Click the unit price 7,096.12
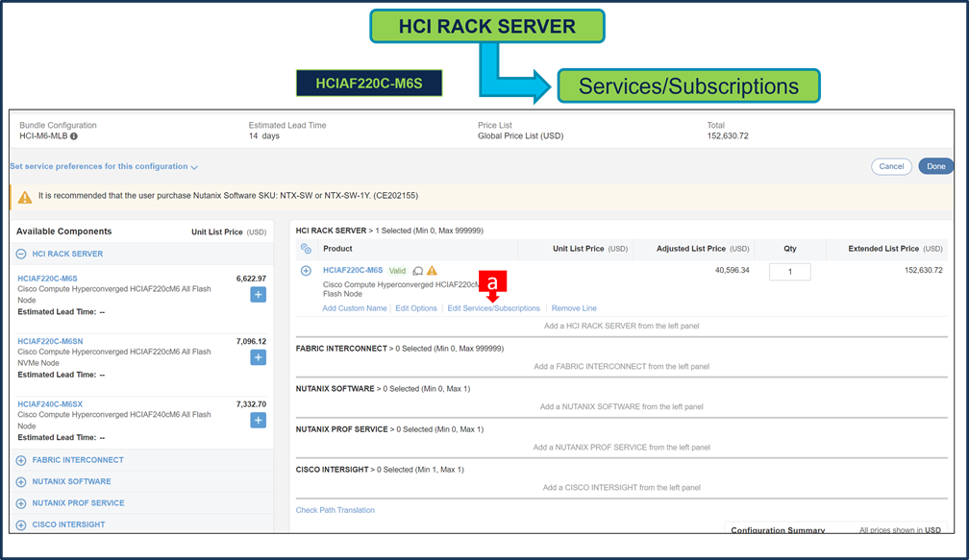 pos(251,341)
